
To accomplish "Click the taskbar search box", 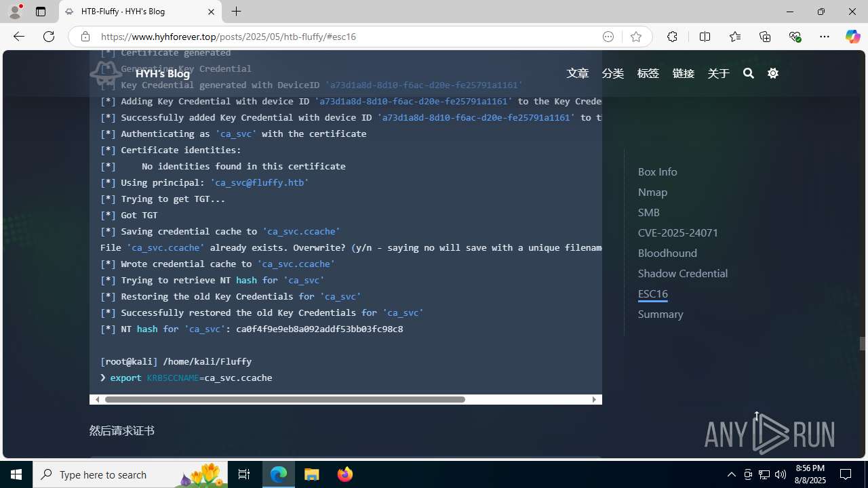I will coord(130,474).
